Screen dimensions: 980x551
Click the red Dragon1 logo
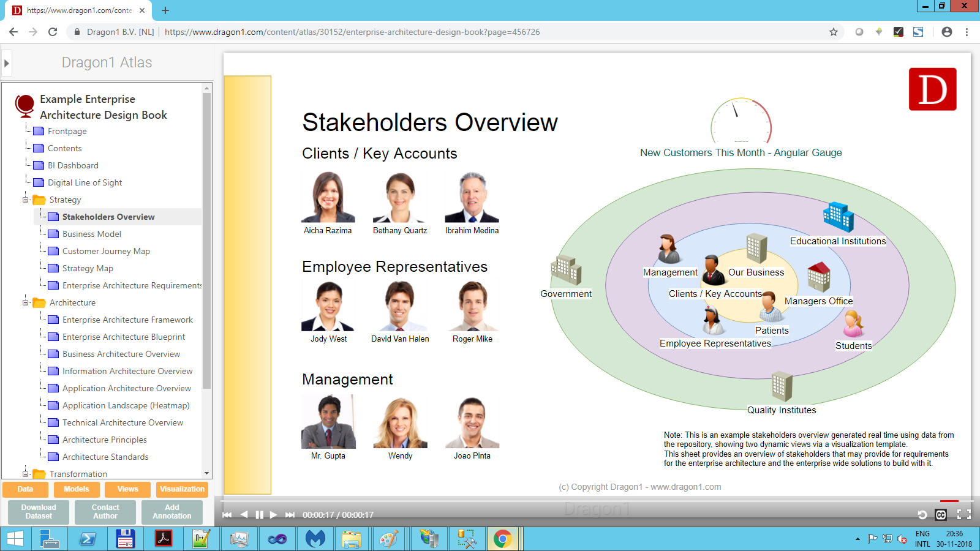(x=932, y=89)
